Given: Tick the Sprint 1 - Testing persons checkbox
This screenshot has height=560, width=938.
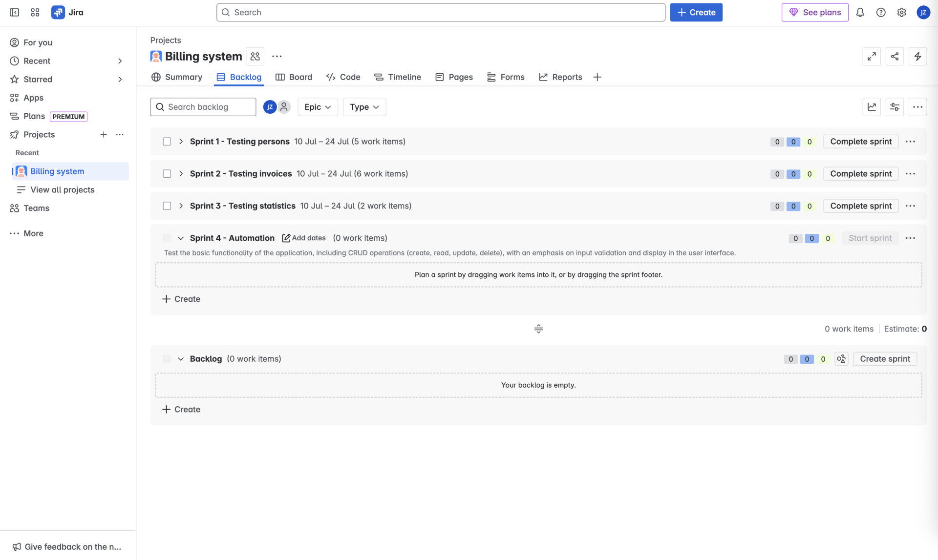Looking at the screenshot, I should (x=167, y=142).
